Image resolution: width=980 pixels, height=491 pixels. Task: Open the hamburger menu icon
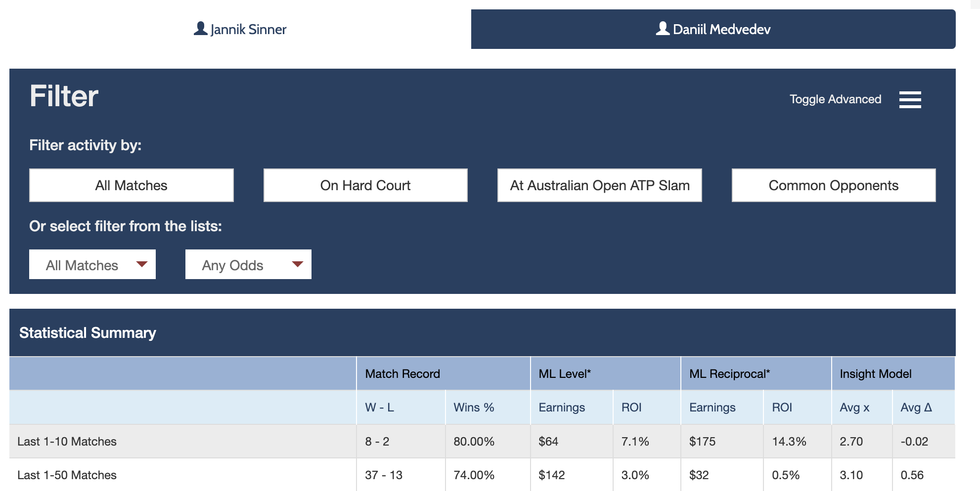click(910, 99)
